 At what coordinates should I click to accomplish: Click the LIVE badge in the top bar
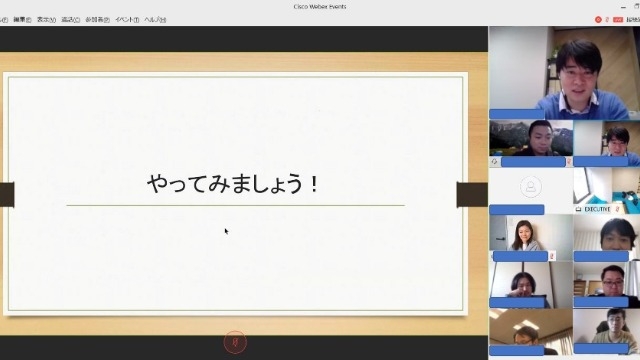point(618,20)
